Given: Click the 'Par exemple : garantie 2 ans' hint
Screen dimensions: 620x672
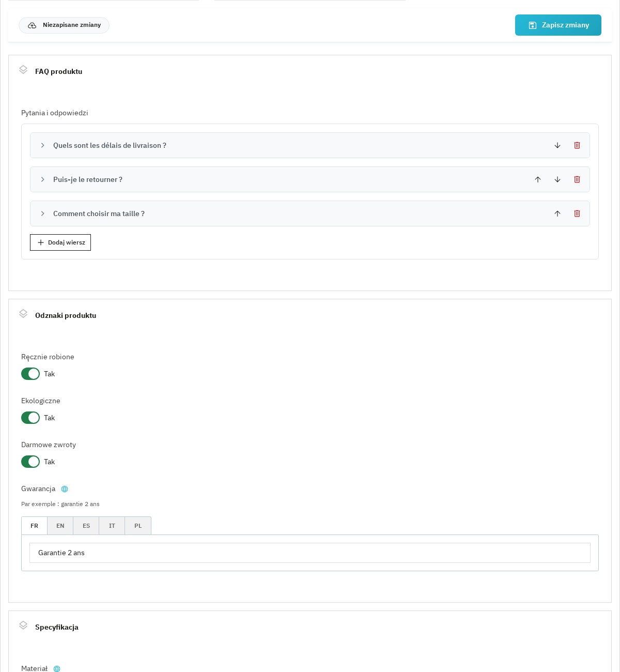Looking at the screenshot, I should click(60, 504).
